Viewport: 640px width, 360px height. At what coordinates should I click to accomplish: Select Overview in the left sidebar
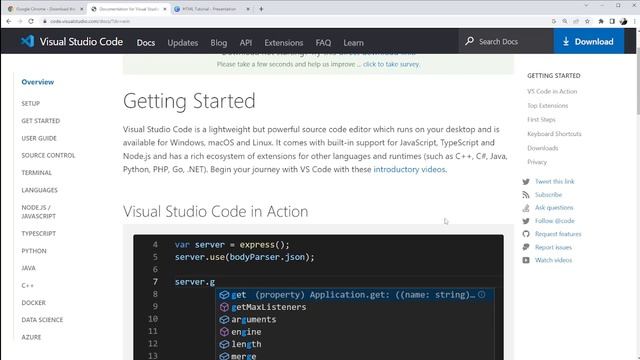pos(38,82)
